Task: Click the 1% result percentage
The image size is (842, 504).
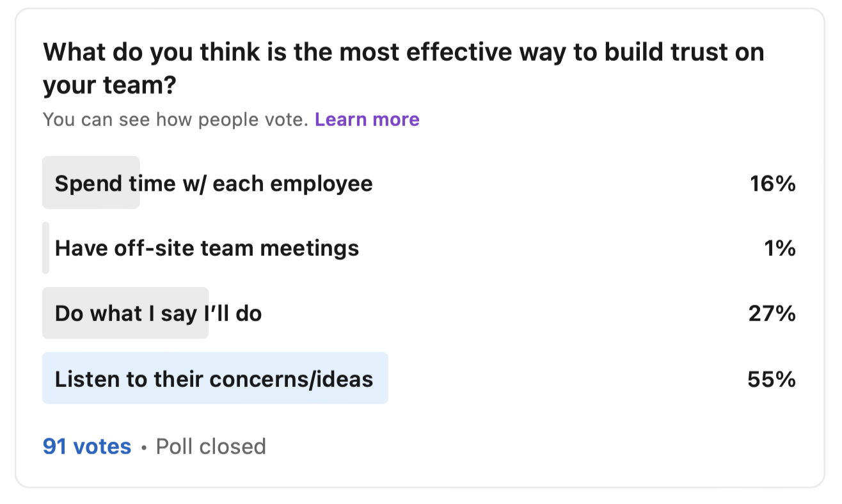Action: (x=779, y=248)
